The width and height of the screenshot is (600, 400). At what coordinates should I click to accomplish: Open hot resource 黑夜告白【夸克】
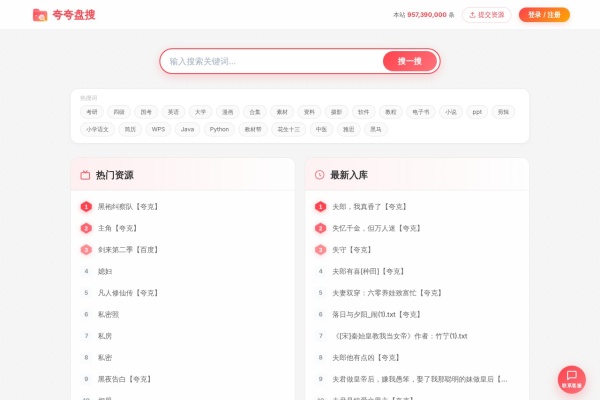[x=125, y=379]
